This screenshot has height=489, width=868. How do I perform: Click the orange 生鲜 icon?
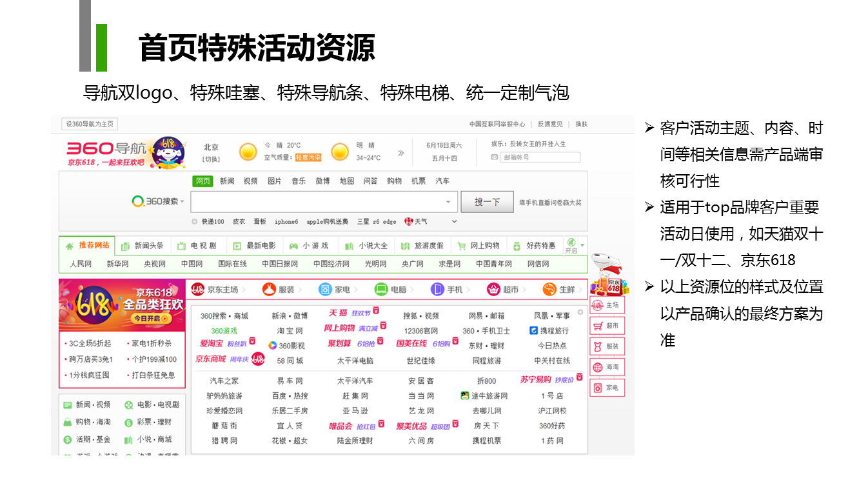[x=549, y=290]
